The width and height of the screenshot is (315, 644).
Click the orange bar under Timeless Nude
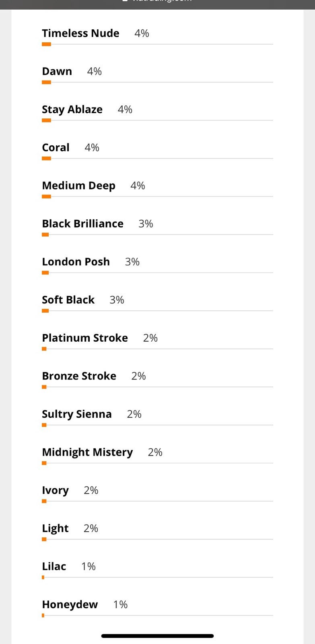tap(46, 44)
